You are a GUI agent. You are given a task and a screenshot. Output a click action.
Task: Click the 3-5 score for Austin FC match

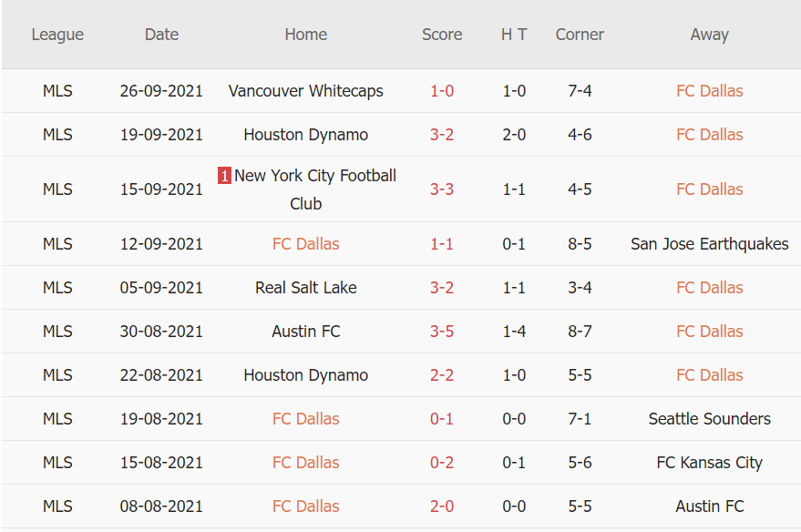coord(442,332)
